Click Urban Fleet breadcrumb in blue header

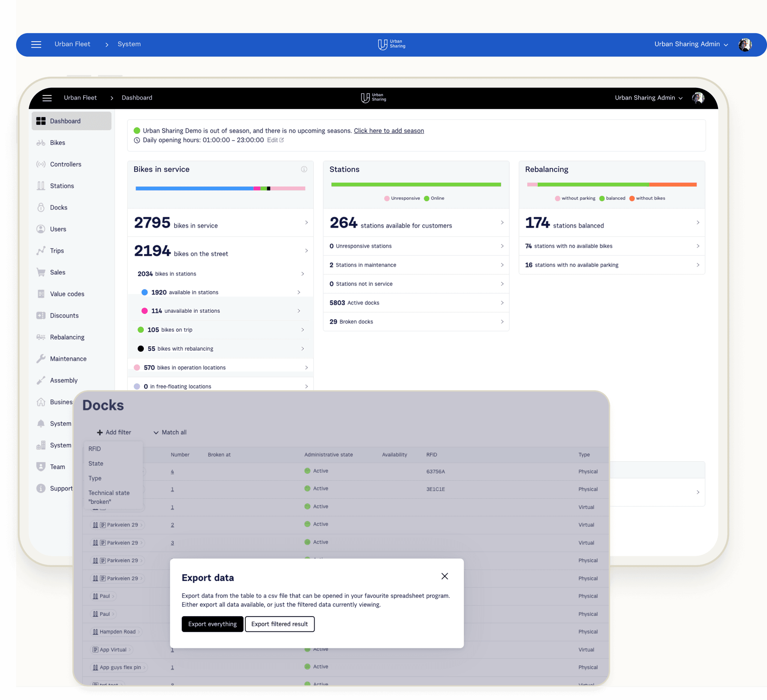coord(72,44)
